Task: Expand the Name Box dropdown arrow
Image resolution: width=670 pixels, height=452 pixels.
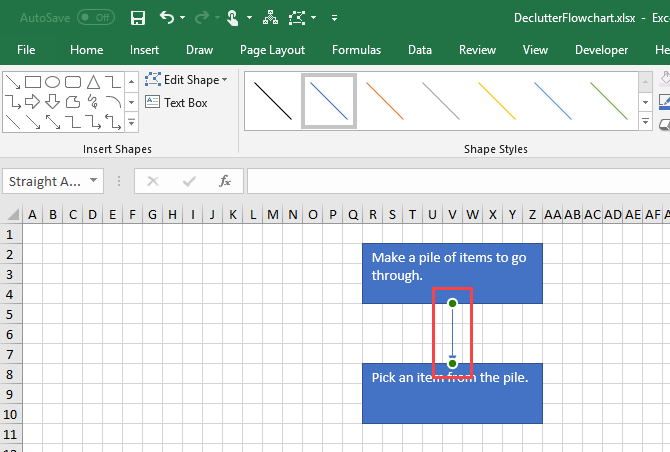Action: [93, 181]
